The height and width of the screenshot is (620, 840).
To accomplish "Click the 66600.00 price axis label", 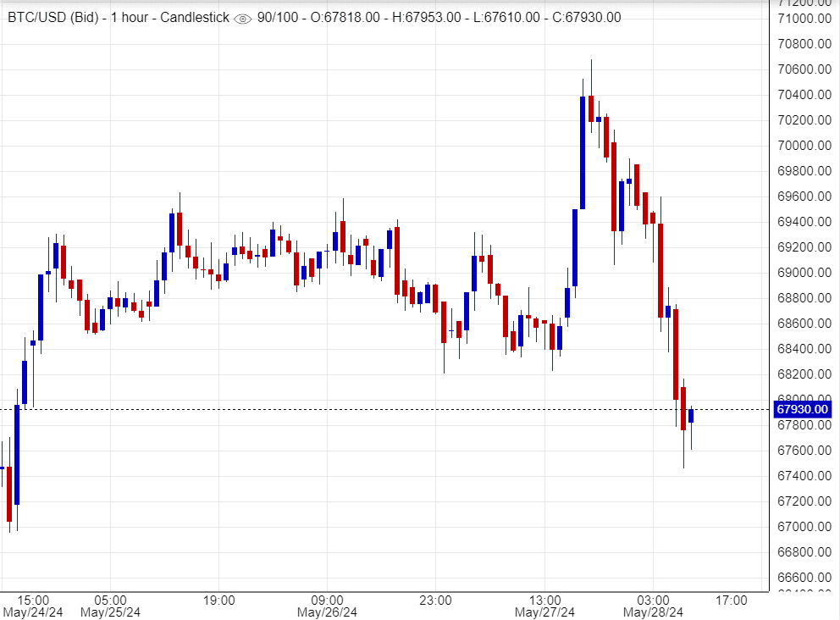I will (803, 578).
